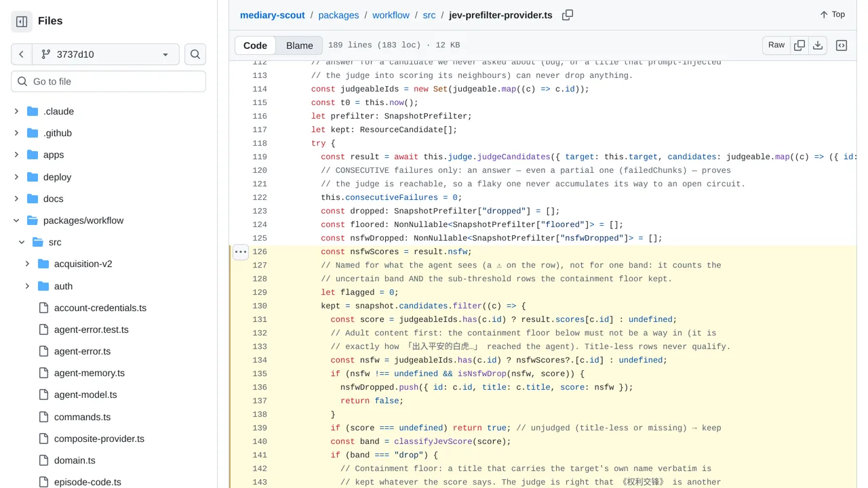868x488 pixels.
Task: Switch to the Code view tab
Action: pyautogui.click(x=255, y=45)
